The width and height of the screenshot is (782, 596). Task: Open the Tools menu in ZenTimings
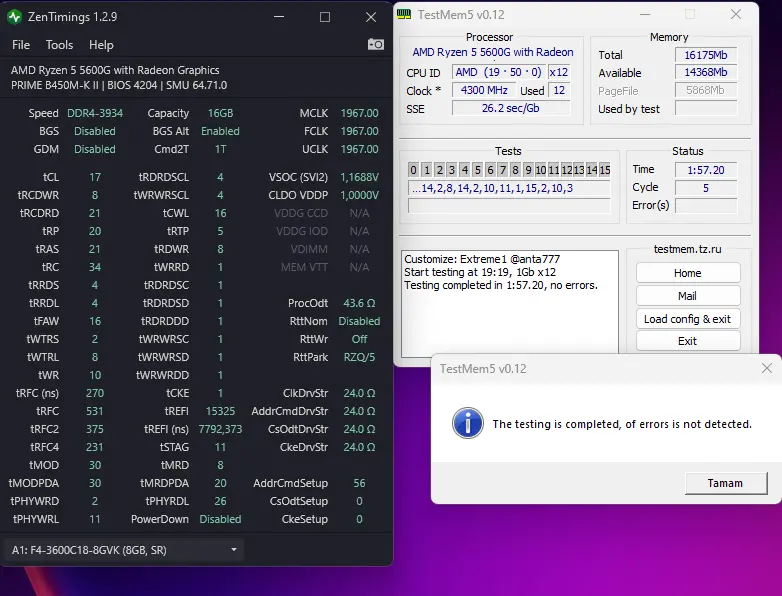[59, 45]
